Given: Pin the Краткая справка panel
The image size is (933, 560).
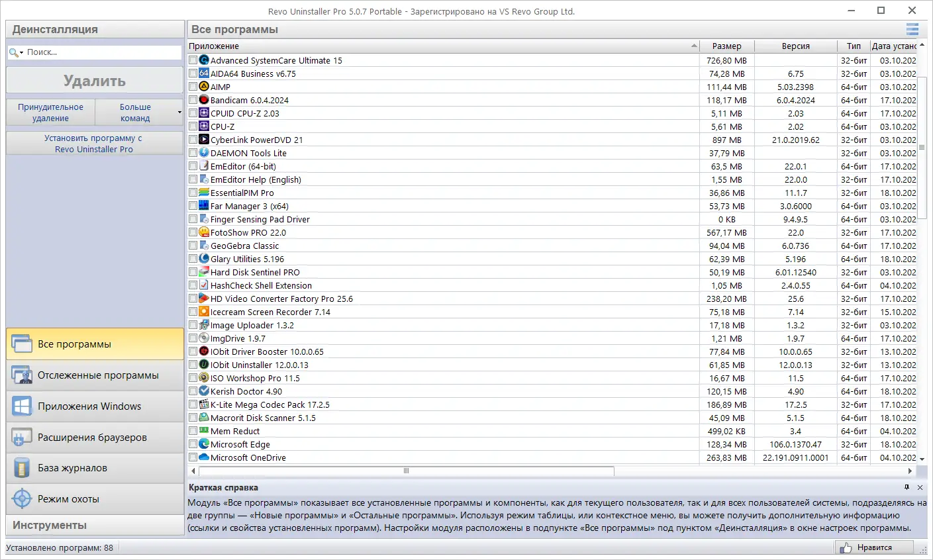Looking at the screenshot, I should pyautogui.click(x=907, y=488).
